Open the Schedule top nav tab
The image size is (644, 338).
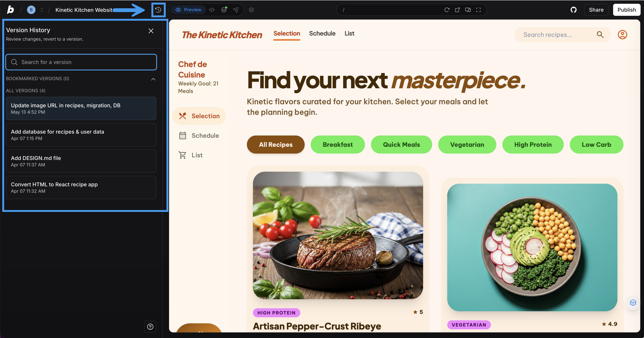tap(322, 33)
